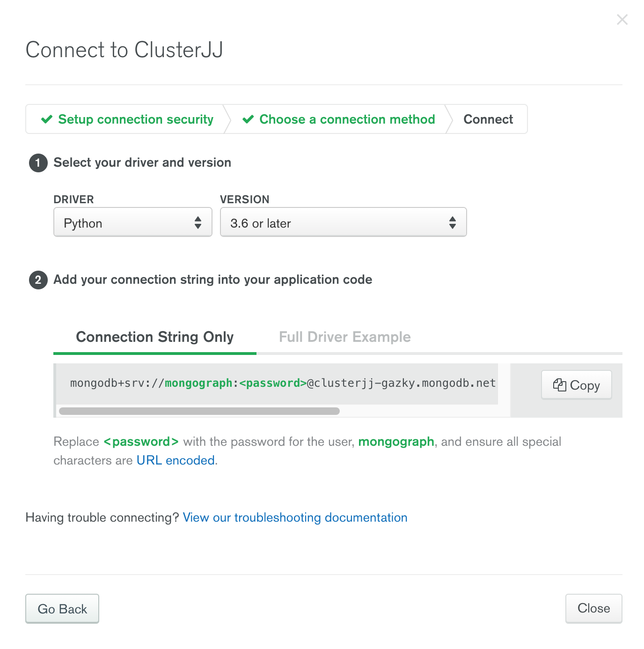Screen dimensions: 644x649
Task: Close the dialog with the X icon
Action: point(622,20)
